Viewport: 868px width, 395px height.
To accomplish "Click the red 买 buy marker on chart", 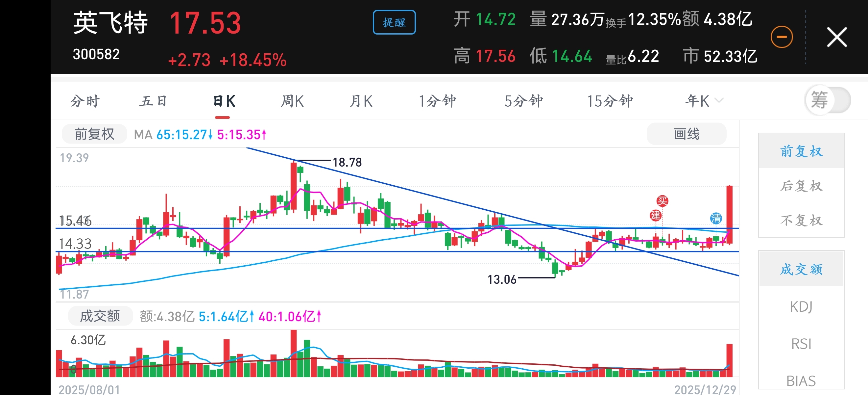I will coord(662,201).
